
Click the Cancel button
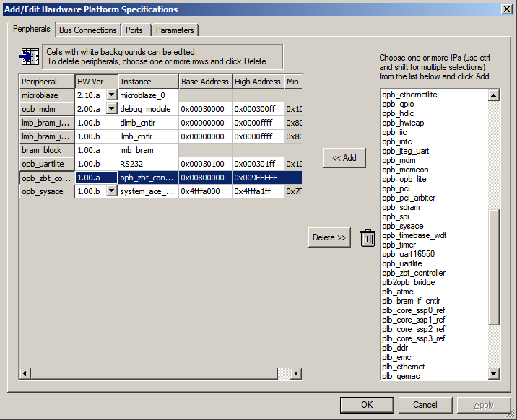[x=425, y=405]
